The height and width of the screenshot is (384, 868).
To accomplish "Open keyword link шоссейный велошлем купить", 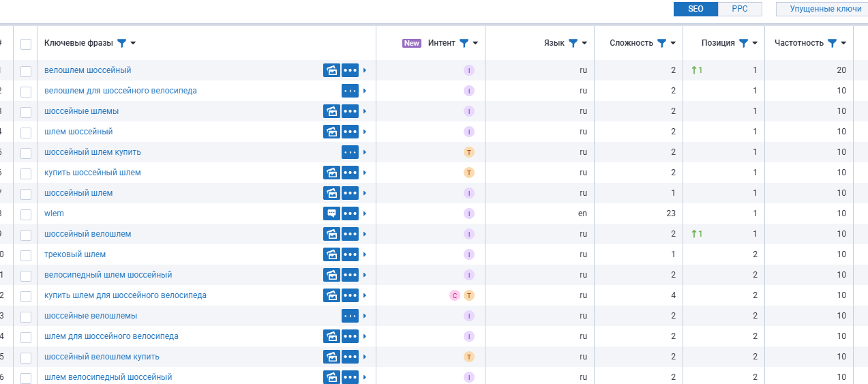I will [102, 357].
